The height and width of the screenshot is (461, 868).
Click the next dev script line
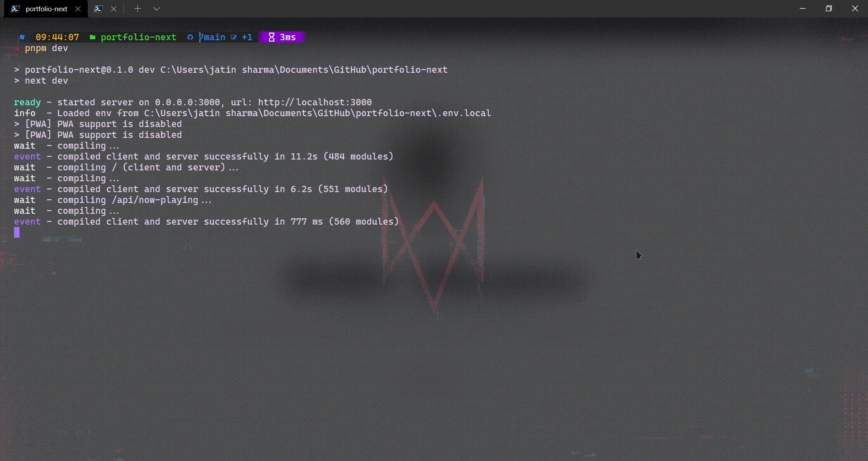coord(41,81)
